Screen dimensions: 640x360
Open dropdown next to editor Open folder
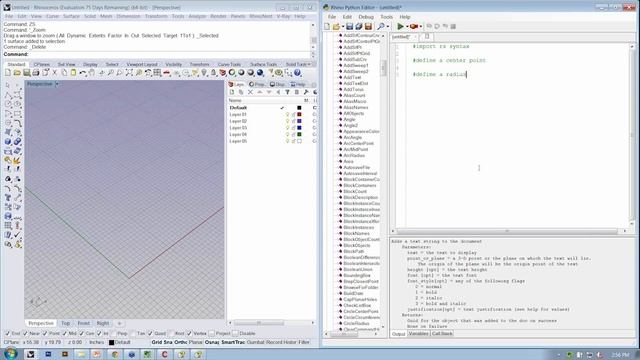(x=342, y=27)
